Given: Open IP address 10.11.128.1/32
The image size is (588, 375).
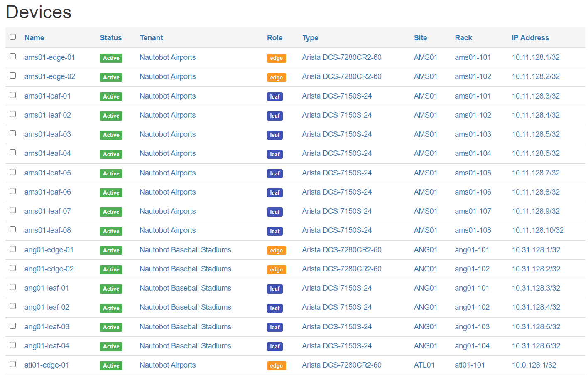Looking at the screenshot, I should 536,57.
